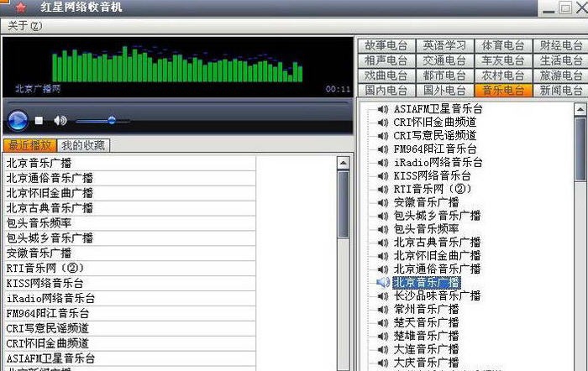Open the 戏曲电台 category
The width and height of the screenshot is (588, 371).
(x=386, y=76)
